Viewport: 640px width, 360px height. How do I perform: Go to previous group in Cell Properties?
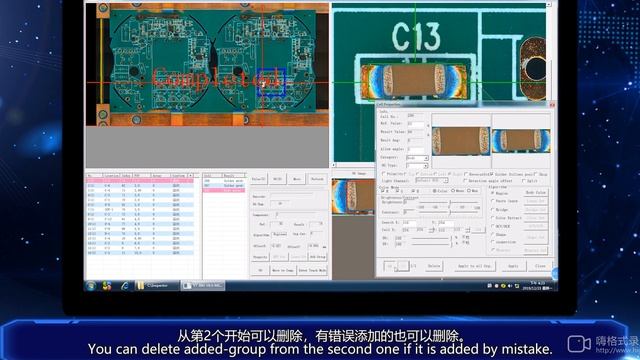tap(390, 266)
